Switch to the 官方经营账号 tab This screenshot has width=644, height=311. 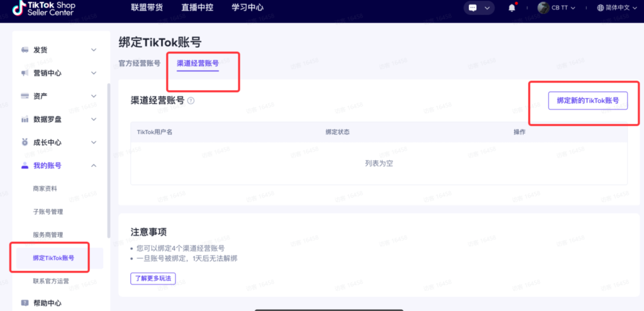click(139, 64)
